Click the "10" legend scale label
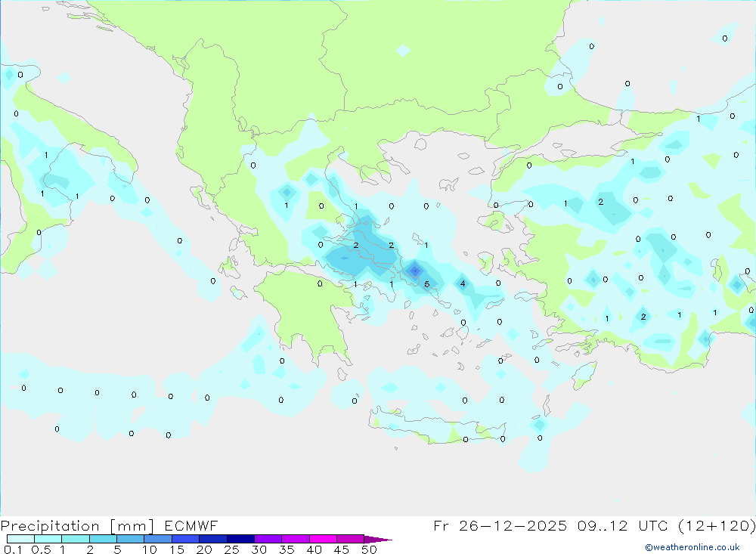Screen dimensions: 756x554 tap(150, 549)
